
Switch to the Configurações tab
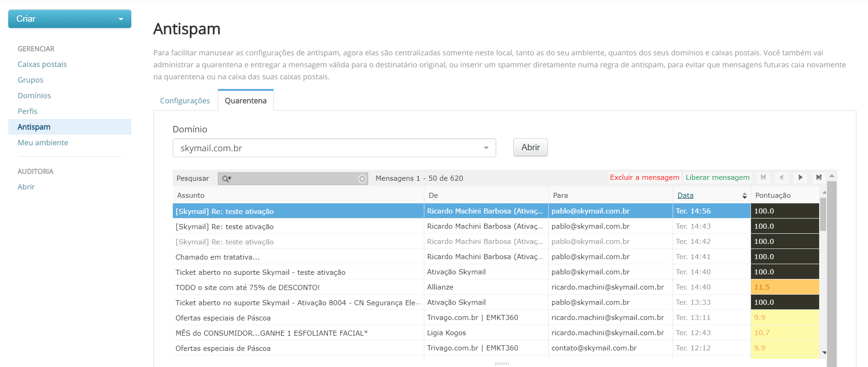tap(185, 101)
